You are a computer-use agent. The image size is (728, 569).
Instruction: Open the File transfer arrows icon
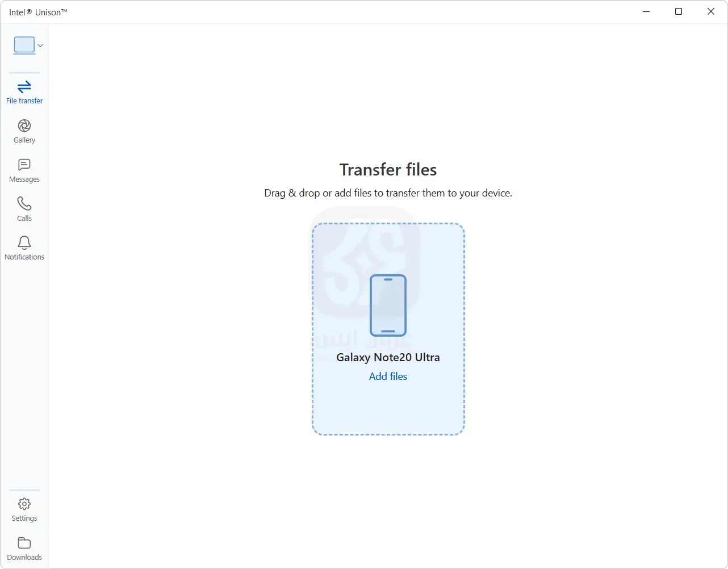coord(24,87)
